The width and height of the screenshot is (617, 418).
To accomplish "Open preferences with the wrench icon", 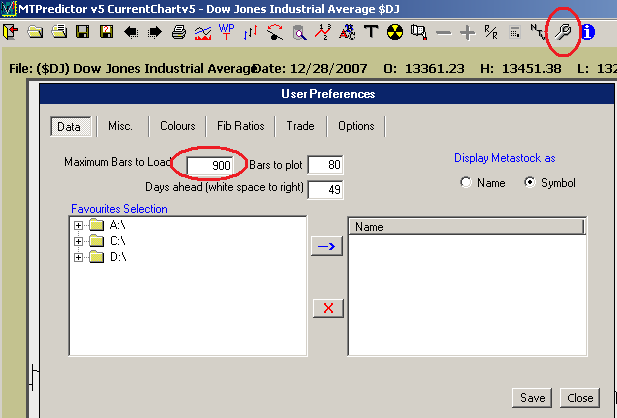I will pyautogui.click(x=563, y=32).
